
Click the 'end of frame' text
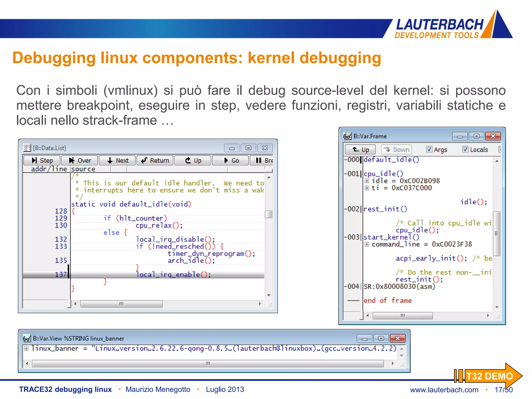388,301
